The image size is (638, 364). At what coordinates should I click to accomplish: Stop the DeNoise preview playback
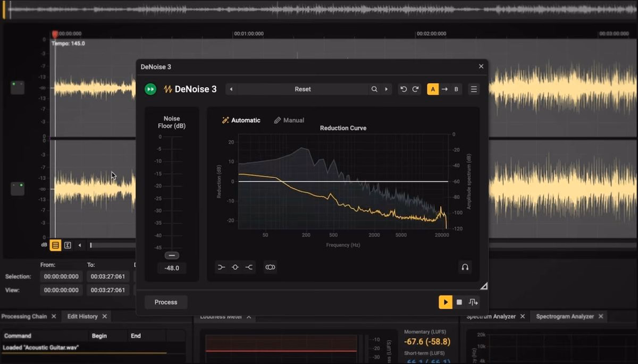pos(459,302)
